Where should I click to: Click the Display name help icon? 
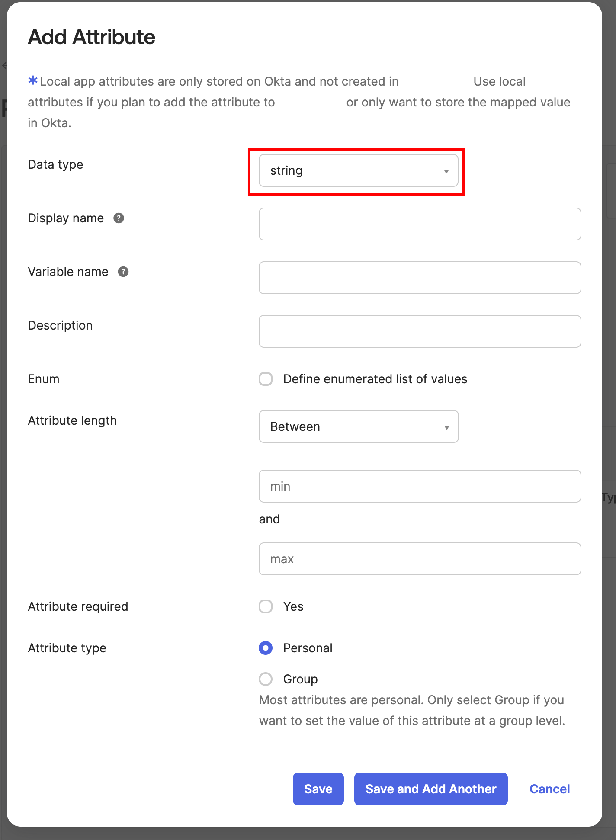coord(119,218)
